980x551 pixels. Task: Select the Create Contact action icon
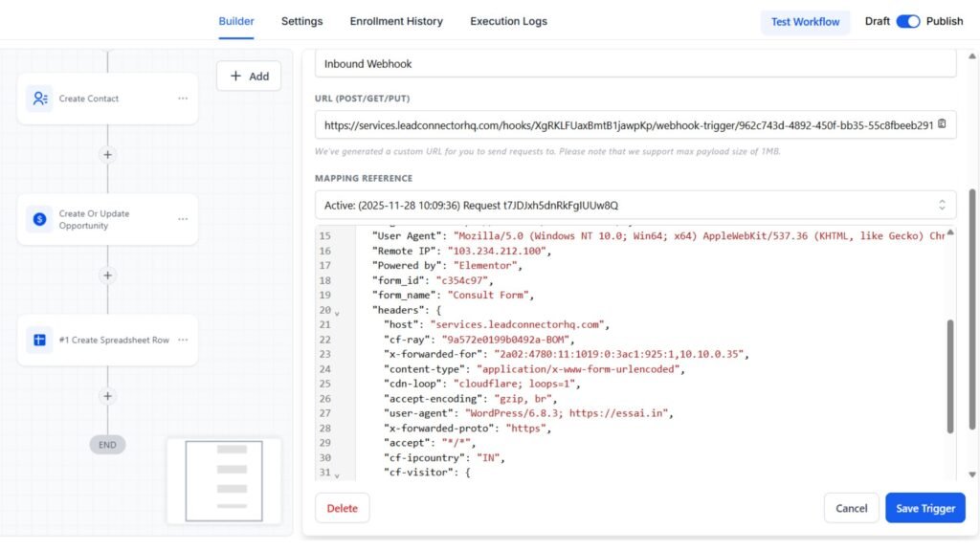coord(40,98)
